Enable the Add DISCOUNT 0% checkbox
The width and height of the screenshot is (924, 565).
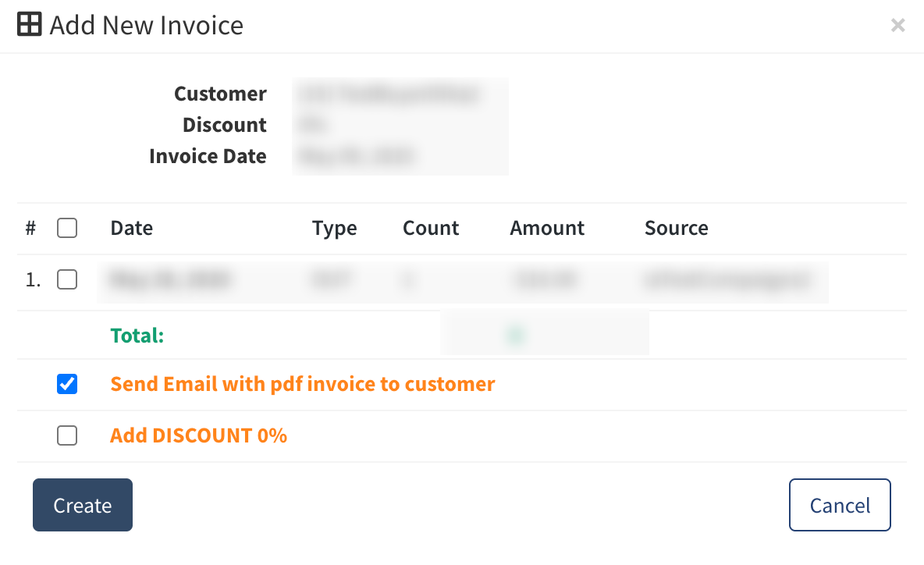click(x=67, y=435)
